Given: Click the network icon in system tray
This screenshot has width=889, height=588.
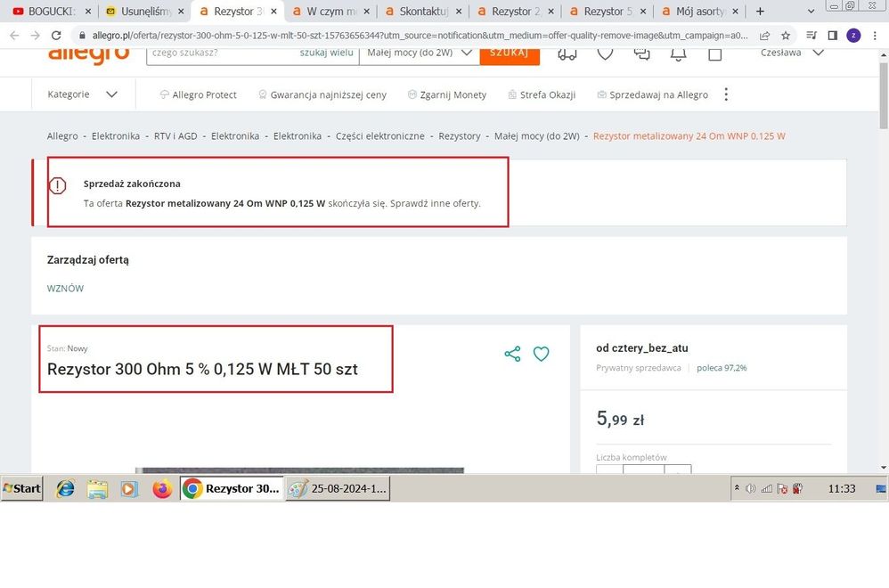Looking at the screenshot, I should (767, 488).
